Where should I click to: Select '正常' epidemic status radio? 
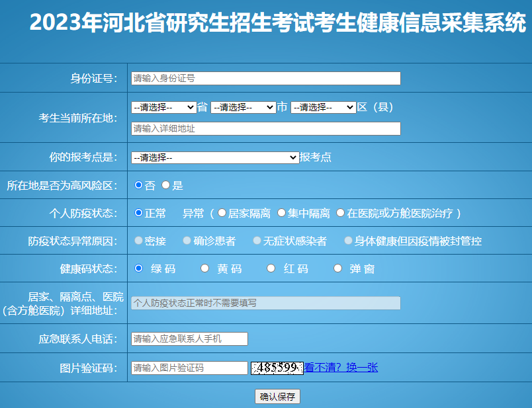coord(138,213)
